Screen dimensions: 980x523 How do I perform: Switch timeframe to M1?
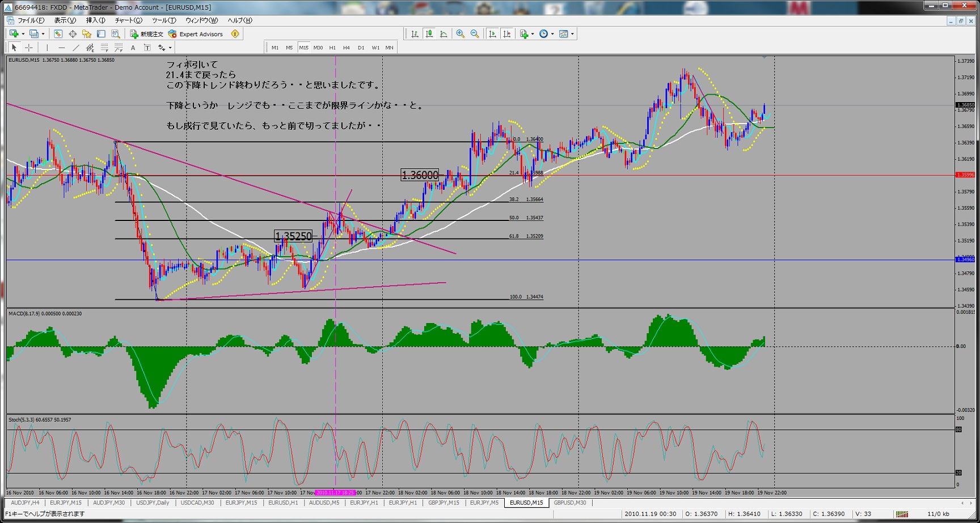point(275,48)
